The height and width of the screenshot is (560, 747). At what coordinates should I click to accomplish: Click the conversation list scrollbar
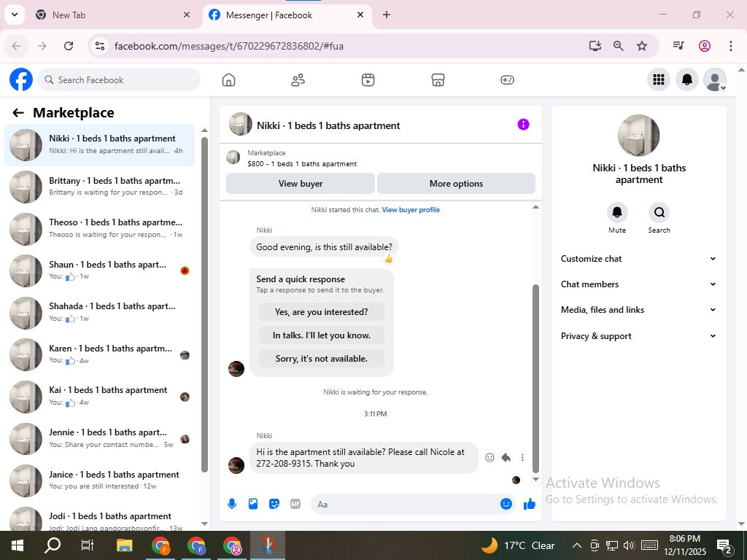204,305
